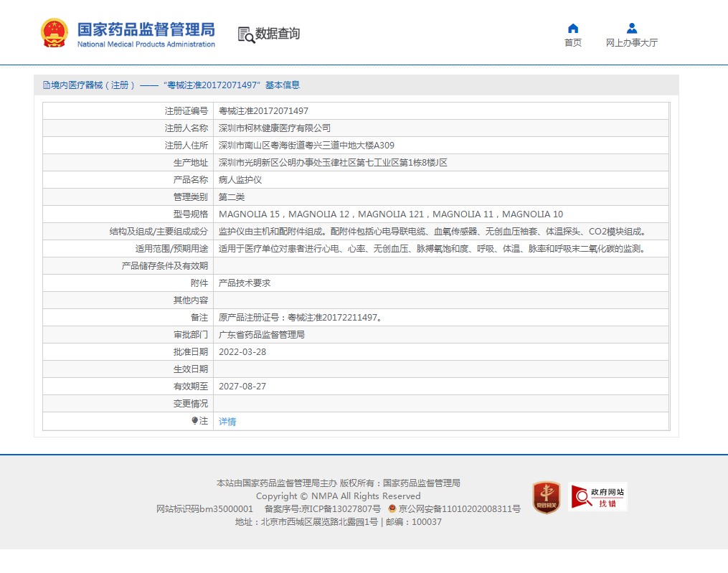728x573 pixels.
Task: Click the 注册人住所 address value
Action: pos(306,146)
